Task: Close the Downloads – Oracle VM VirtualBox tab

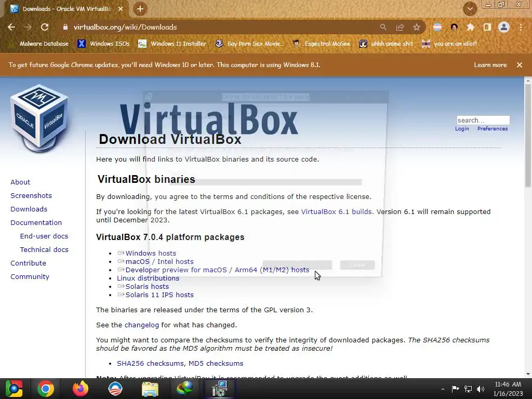Action: [121, 9]
